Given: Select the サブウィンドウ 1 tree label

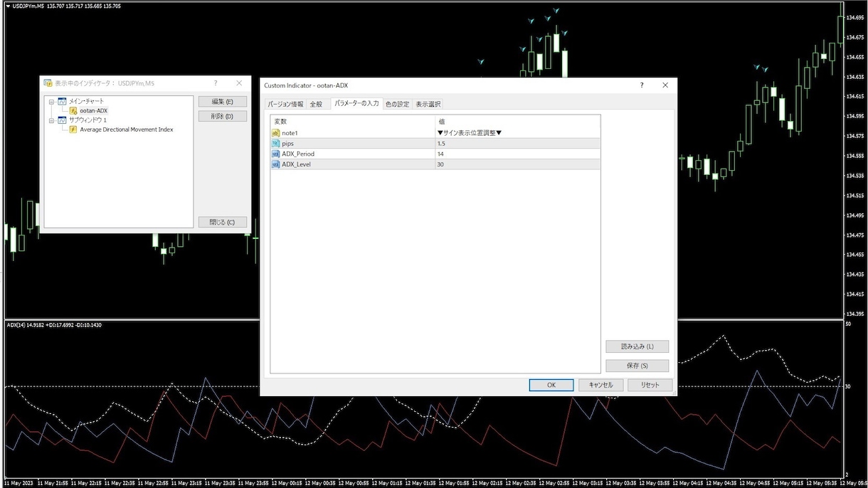Looking at the screenshot, I should tap(88, 120).
